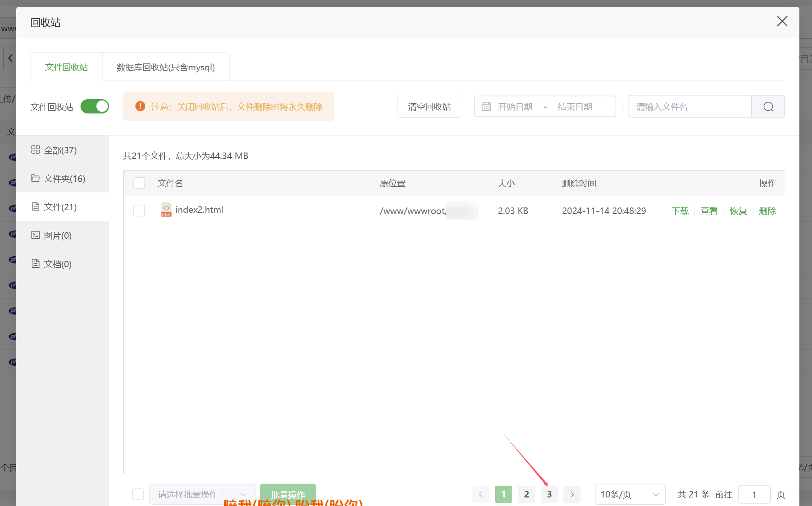
Task: Switch to 文件回收站 tab
Action: [x=66, y=67]
